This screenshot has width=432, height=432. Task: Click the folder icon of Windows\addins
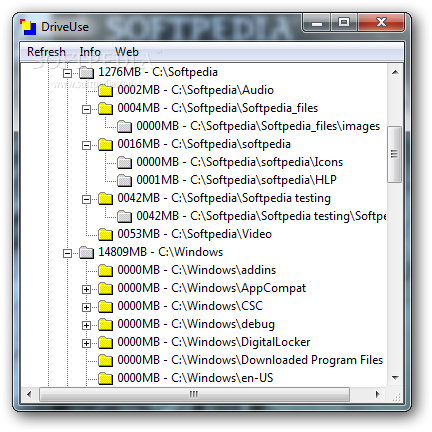(x=106, y=270)
